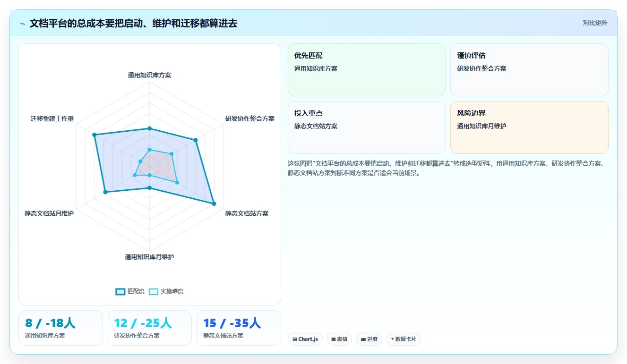Click radar axis label 研发协作整合方案

click(250, 119)
